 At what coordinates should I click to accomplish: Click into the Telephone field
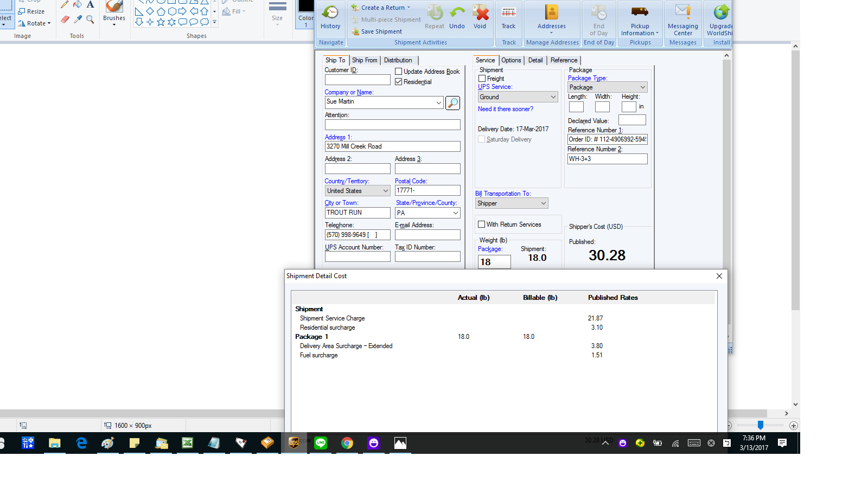(x=358, y=235)
